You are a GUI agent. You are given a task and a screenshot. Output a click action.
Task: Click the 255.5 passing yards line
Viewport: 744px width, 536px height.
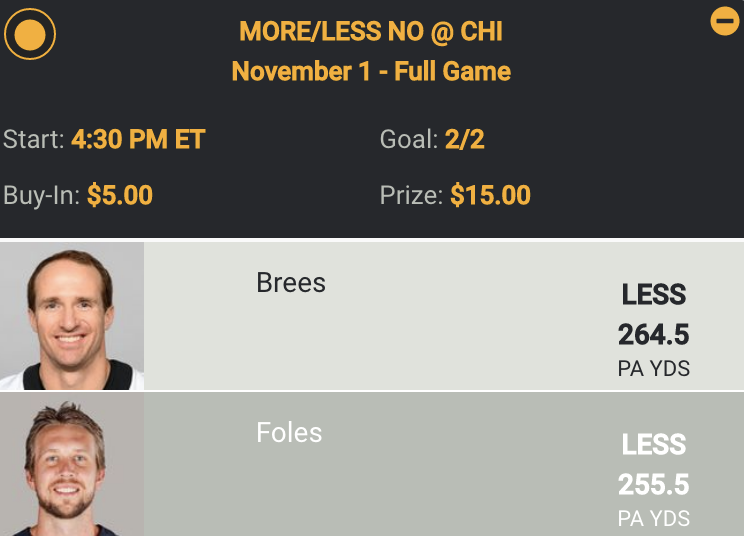coord(654,485)
